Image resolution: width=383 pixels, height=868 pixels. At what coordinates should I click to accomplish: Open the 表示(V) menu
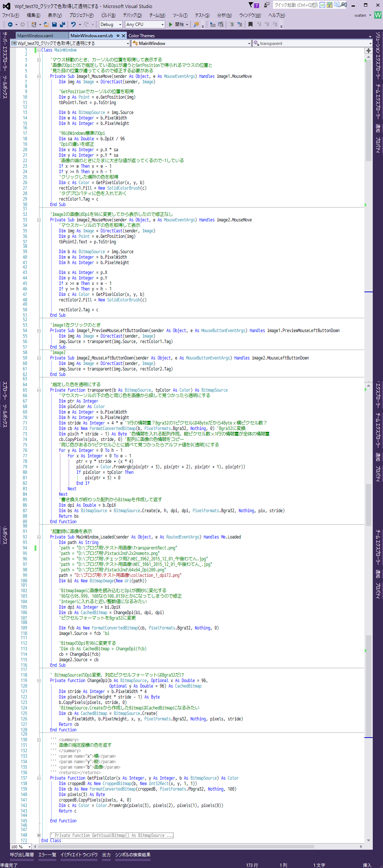(x=55, y=15)
